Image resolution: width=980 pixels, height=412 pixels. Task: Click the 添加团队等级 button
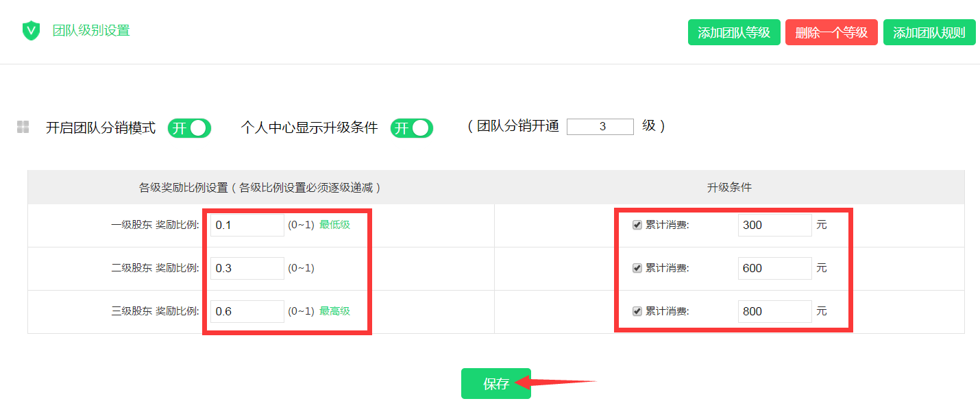tap(734, 32)
